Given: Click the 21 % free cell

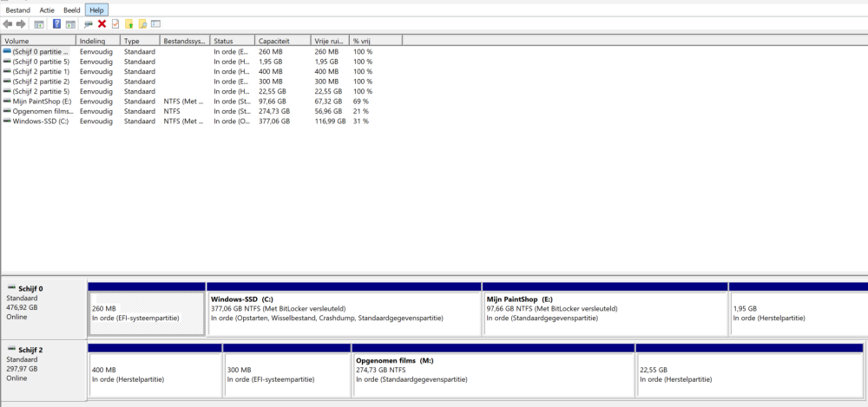Looking at the screenshot, I should [x=361, y=111].
